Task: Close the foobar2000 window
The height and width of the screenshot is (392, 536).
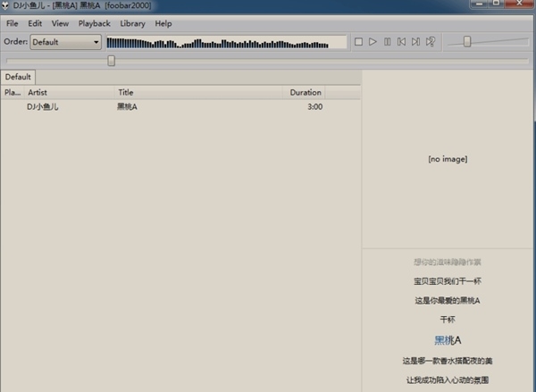Action: click(x=519, y=4)
